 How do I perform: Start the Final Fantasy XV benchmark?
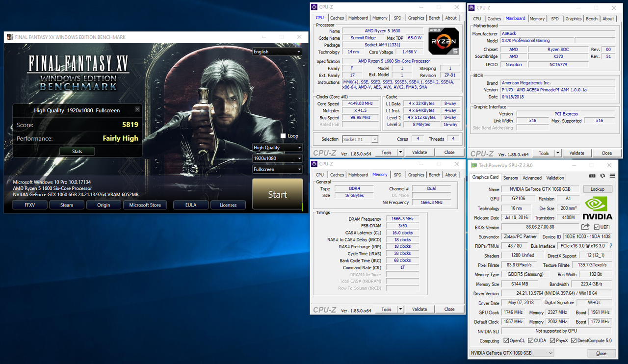(x=277, y=194)
